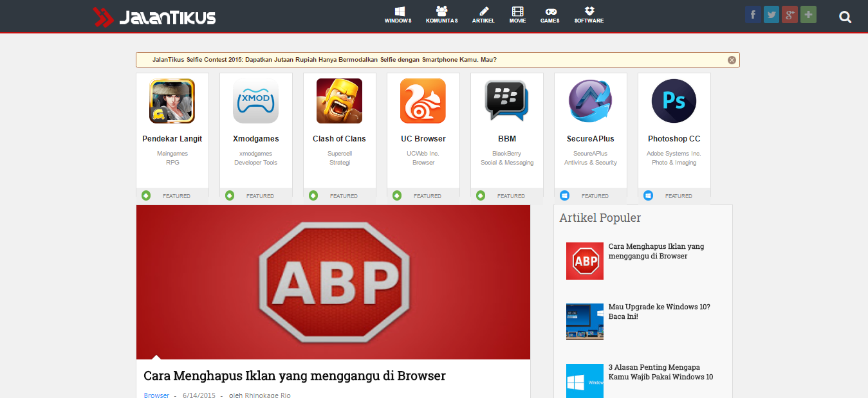Screen dimensions: 868x398
Task: Click UCWeb Inc. developer text
Action: [423, 154]
